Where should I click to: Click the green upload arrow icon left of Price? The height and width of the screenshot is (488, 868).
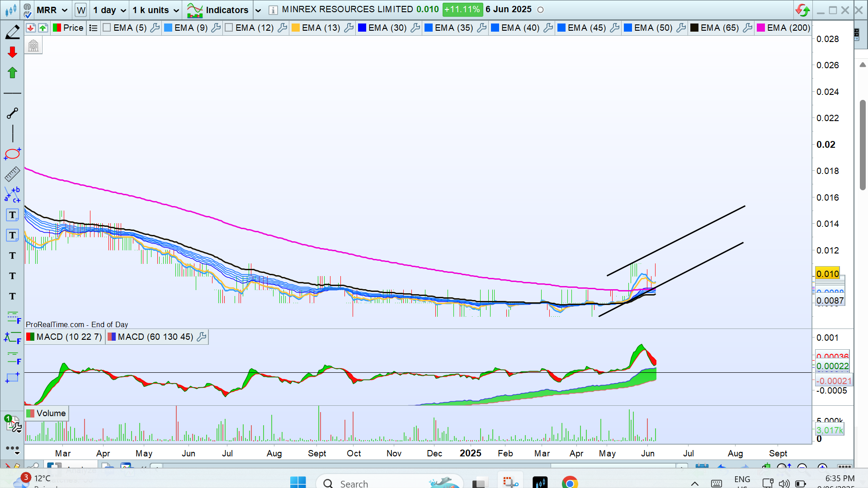tap(43, 28)
